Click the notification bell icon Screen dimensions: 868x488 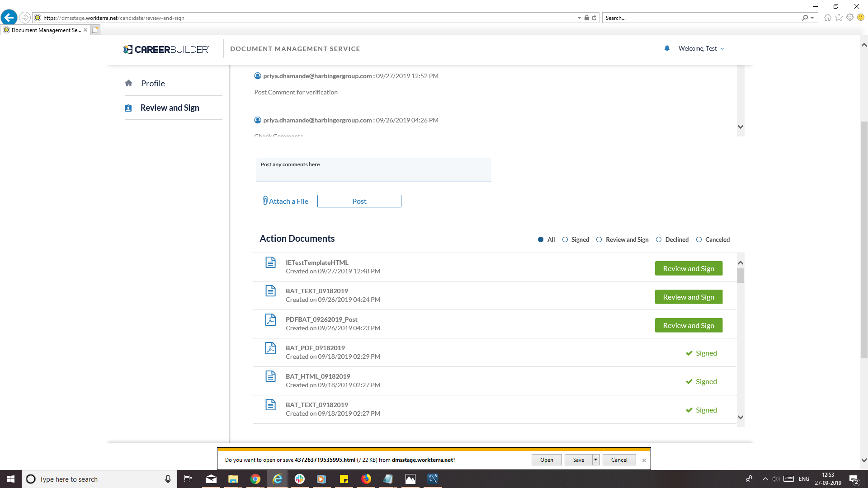click(x=667, y=48)
